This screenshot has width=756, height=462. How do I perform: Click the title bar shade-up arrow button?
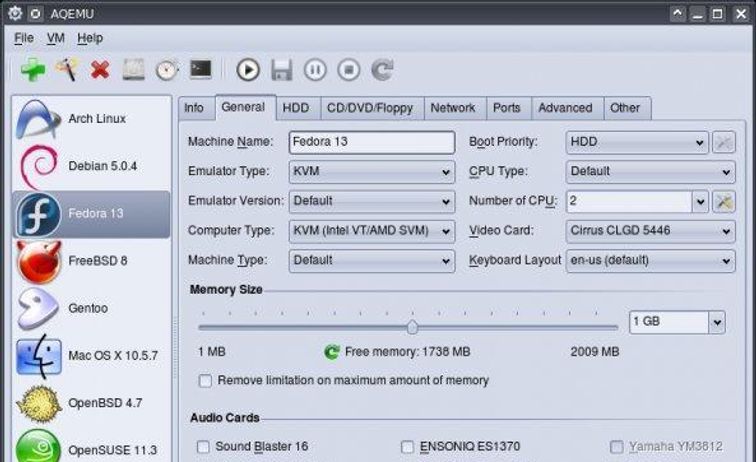(x=677, y=14)
